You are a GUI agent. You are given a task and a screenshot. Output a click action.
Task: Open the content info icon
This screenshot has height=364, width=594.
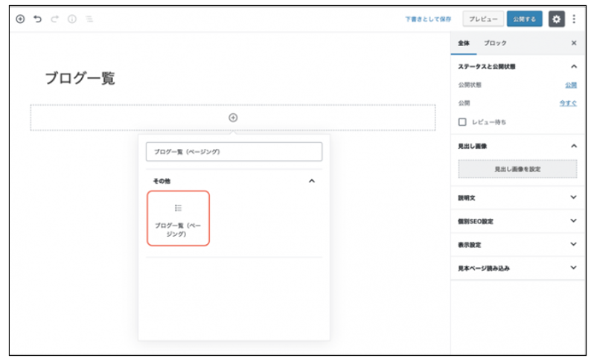[72, 19]
